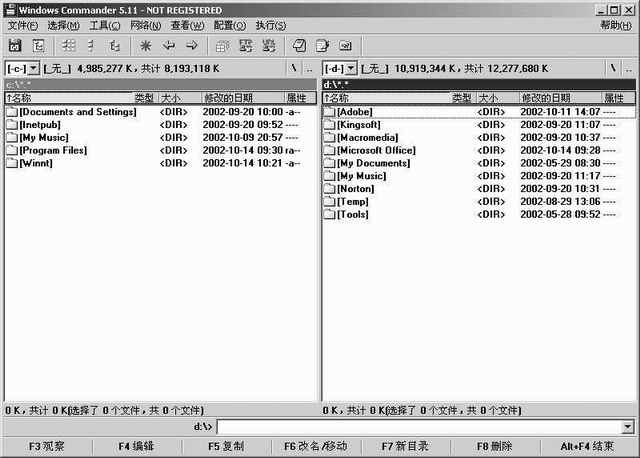
Task: Open the right panel [-d-] drive dropdown
Action: click(x=351, y=68)
